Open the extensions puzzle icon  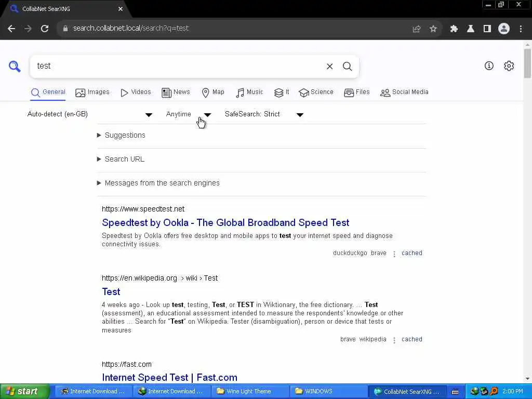point(454,29)
